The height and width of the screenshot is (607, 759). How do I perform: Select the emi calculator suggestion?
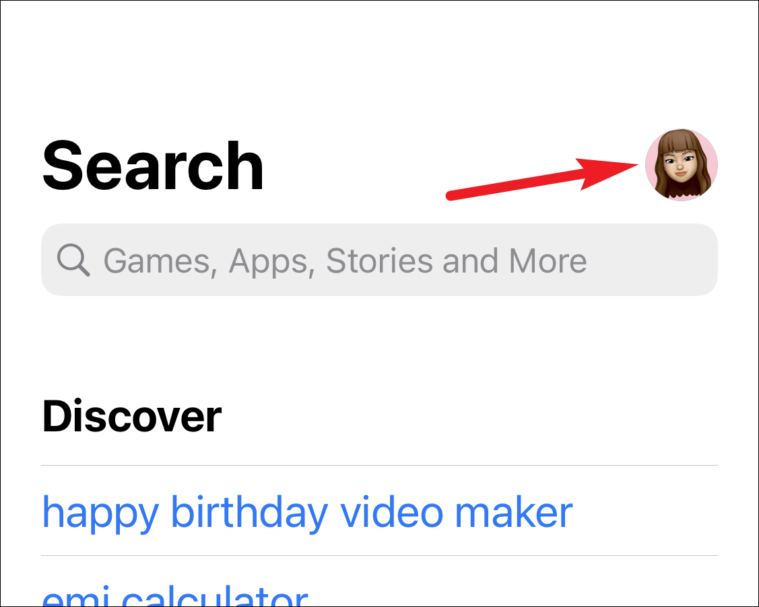(175, 596)
